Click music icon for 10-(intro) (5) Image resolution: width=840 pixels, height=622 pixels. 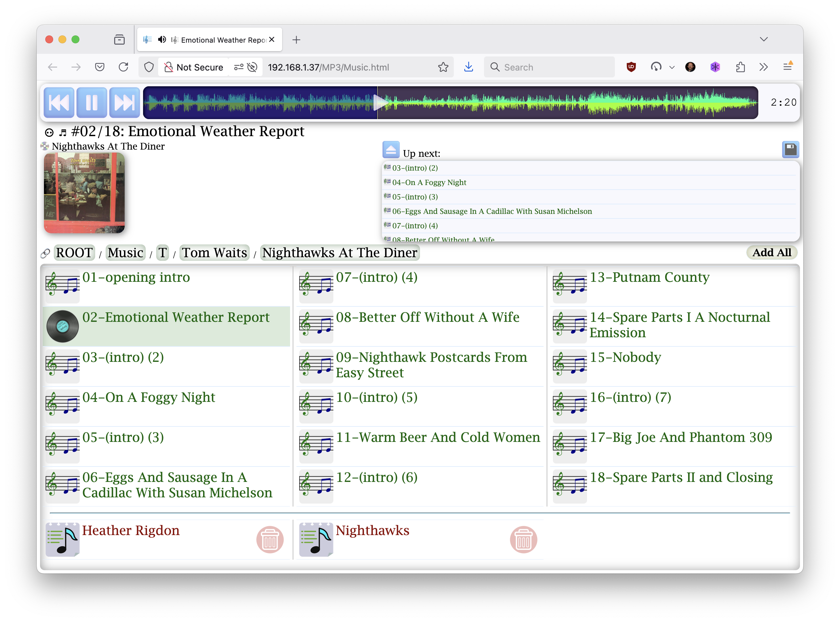pyautogui.click(x=316, y=406)
